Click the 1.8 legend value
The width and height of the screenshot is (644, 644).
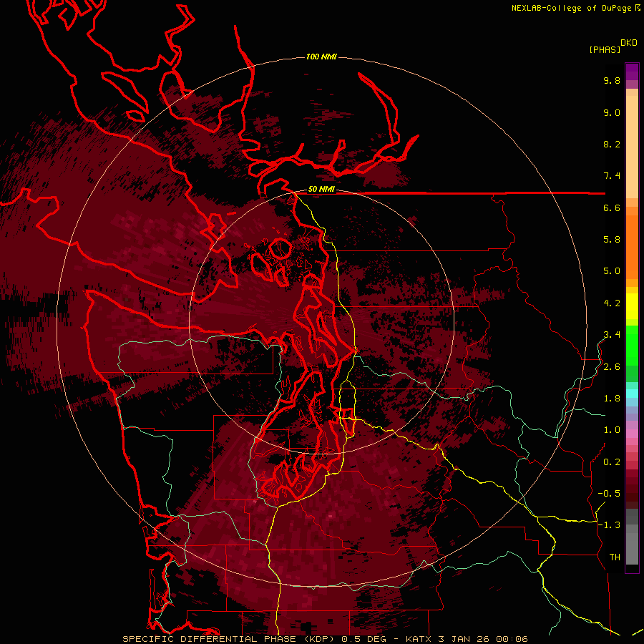(612, 399)
